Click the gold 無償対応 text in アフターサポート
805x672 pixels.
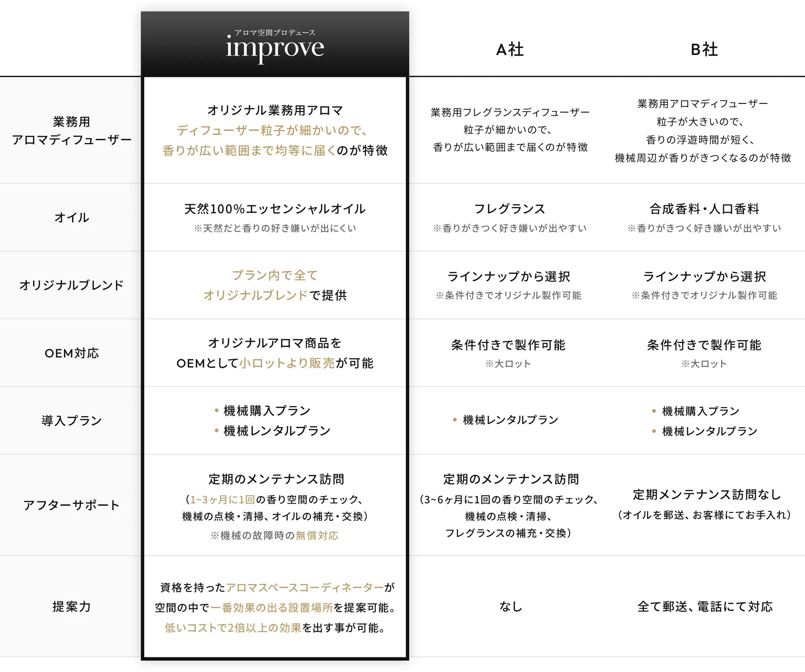pos(317,536)
